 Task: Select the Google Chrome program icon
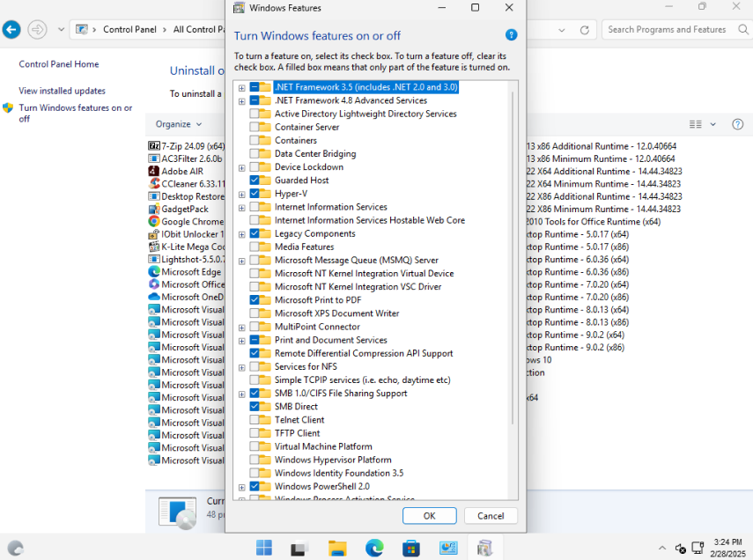pos(153,221)
